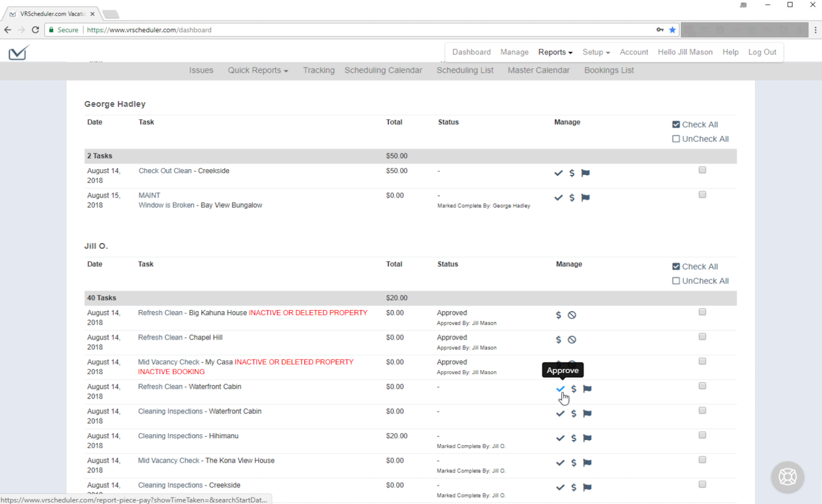Approve the Mid Vacancy Check Kona View task
The width and height of the screenshot is (822, 504).
(x=560, y=463)
